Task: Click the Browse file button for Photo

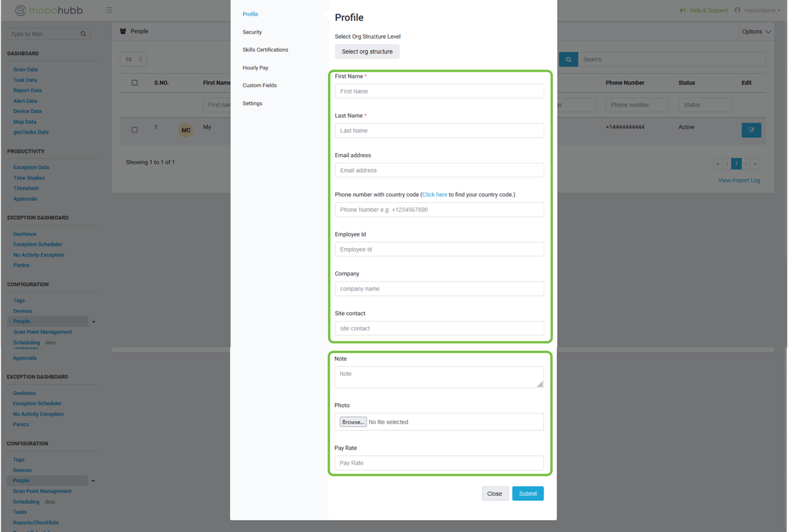Action: (353, 422)
